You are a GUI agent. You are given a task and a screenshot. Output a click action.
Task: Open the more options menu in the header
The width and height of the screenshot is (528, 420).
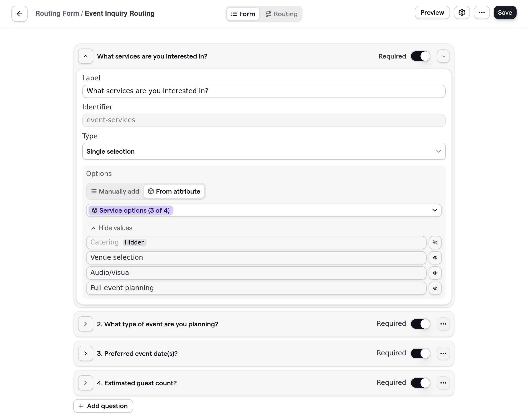(482, 12)
